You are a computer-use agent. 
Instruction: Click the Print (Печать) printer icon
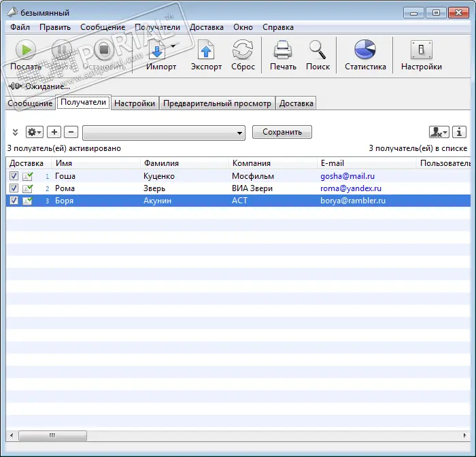pyautogui.click(x=282, y=51)
